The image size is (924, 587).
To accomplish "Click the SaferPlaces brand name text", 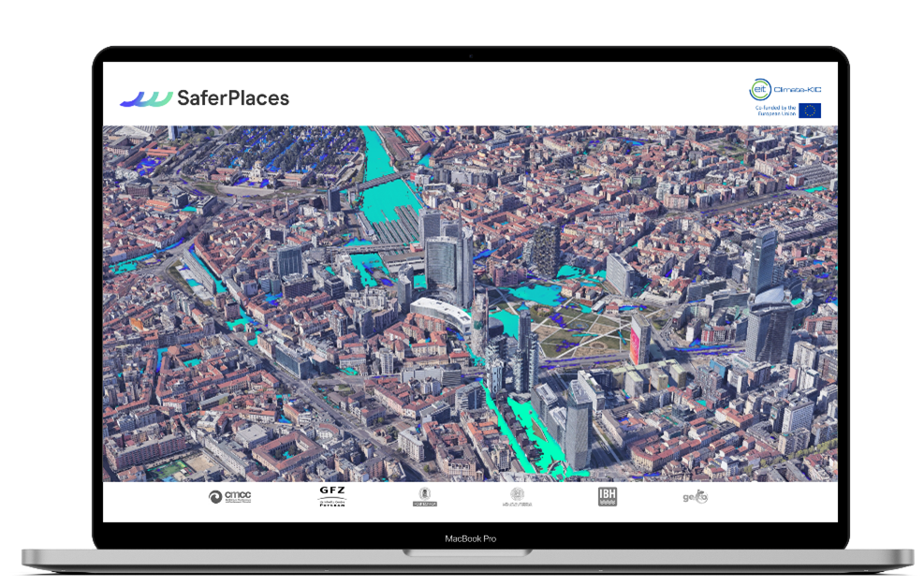I will [x=233, y=98].
